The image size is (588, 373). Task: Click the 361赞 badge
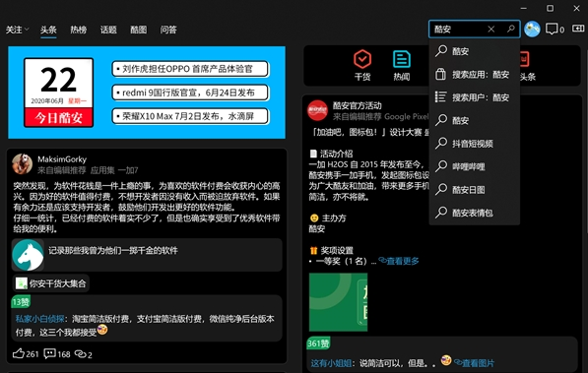coord(318,343)
